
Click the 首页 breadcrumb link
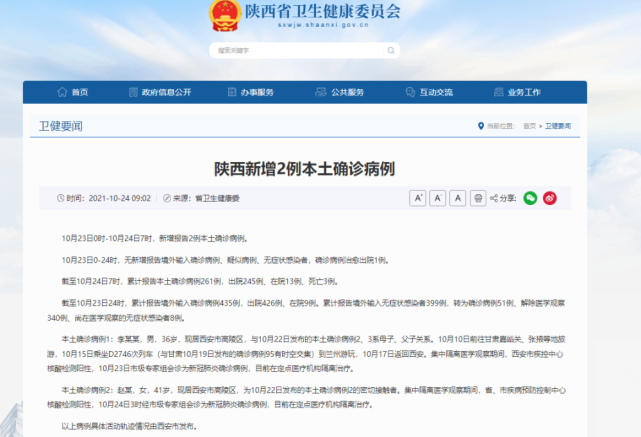[x=529, y=126]
